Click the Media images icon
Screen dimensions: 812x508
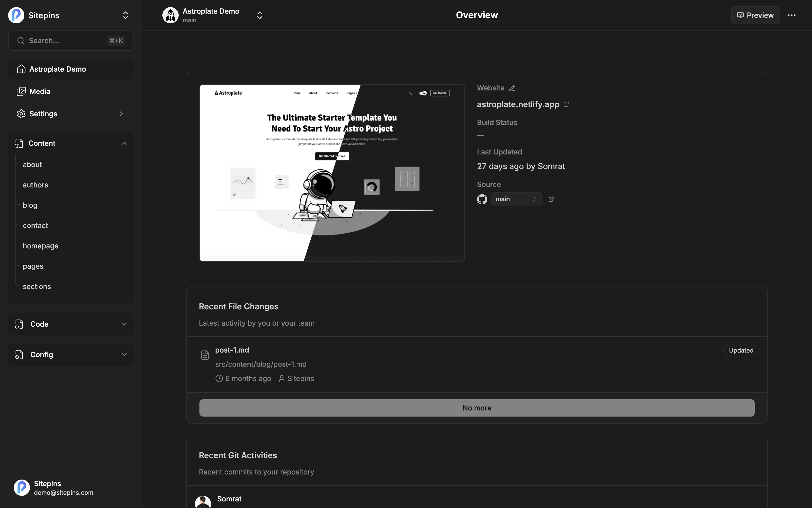click(21, 91)
